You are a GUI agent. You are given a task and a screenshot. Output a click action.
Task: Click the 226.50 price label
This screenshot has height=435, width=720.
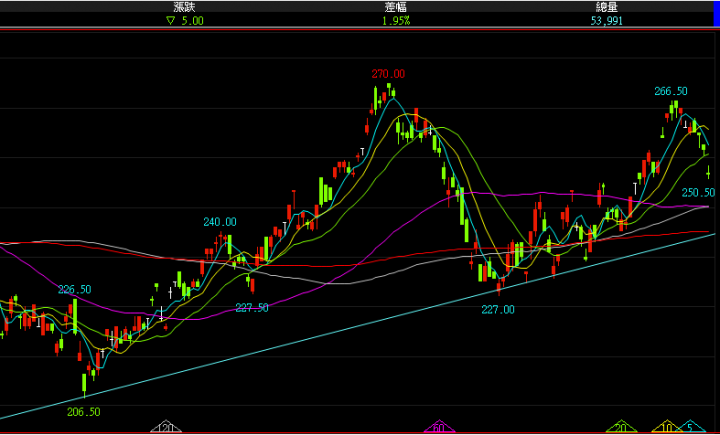(74, 290)
